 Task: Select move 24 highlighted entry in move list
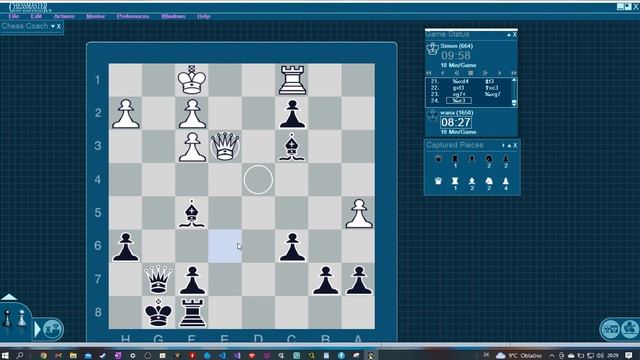click(x=459, y=100)
